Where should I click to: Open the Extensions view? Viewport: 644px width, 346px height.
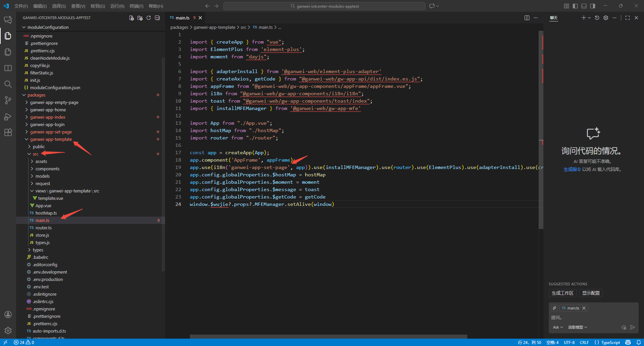8,132
